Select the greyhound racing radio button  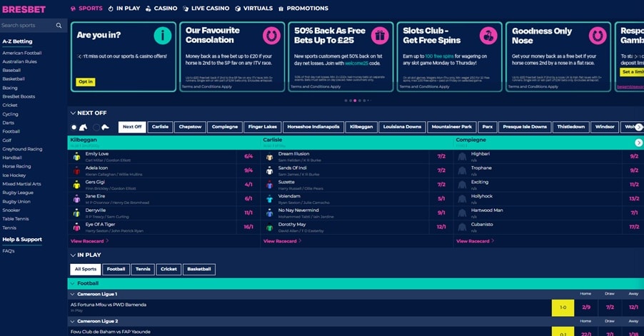tap(96, 127)
